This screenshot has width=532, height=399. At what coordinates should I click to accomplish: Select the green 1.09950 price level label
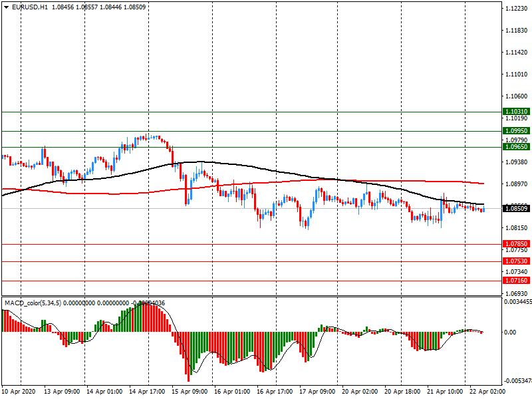pyautogui.click(x=517, y=131)
